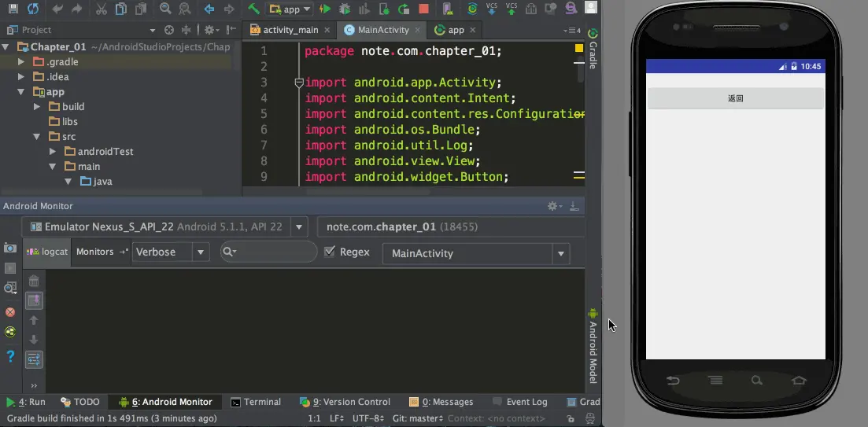This screenshot has height=427, width=868.
Task: Clear logcat using the trash can icon
Action: click(34, 281)
